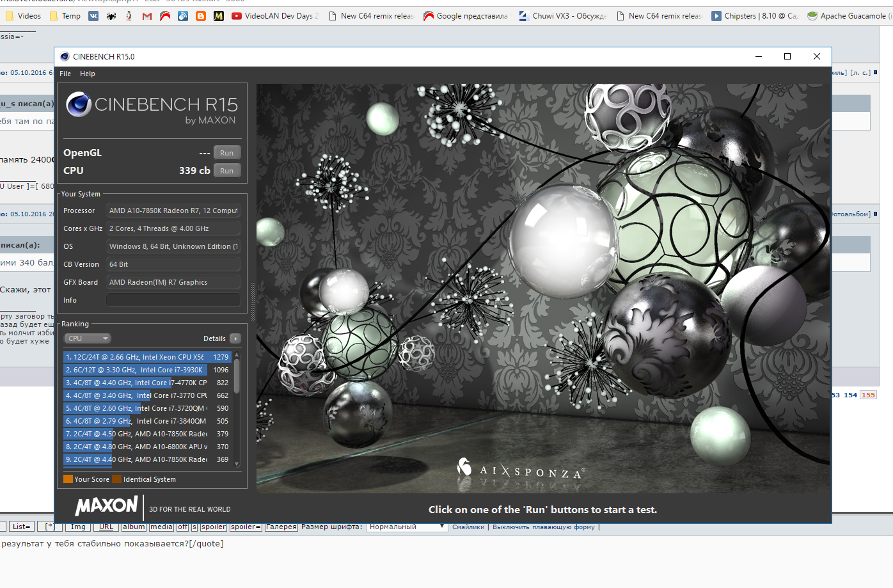
Task: Click the media BBCode button in forum editor
Action: click(x=161, y=527)
